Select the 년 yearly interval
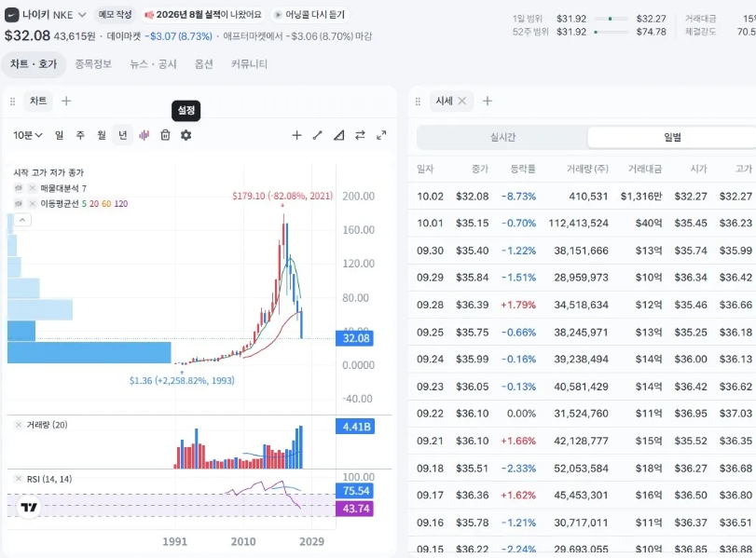Viewport: 756px width, 558px height. coord(123,135)
